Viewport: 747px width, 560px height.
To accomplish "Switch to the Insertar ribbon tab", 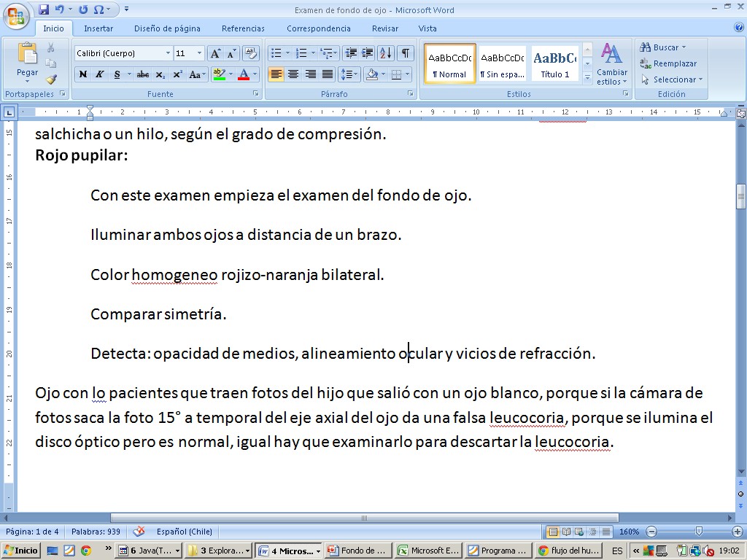I will coord(98,28).
